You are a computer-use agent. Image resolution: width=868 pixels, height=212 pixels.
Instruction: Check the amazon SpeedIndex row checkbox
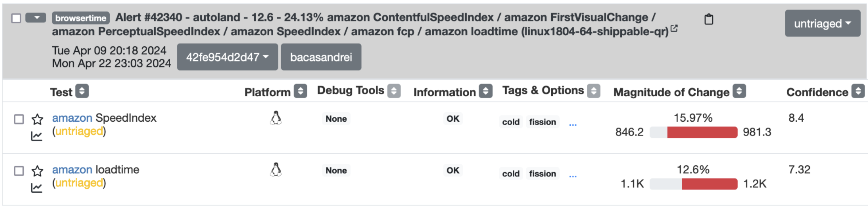click(19, 119)
